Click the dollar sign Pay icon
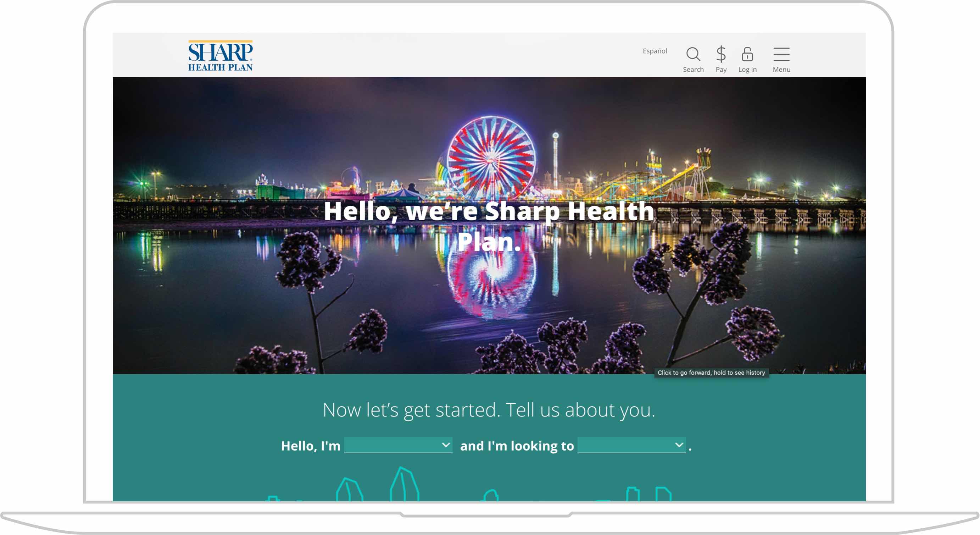This screenshot has width=980, height=535. pos(721,54)
